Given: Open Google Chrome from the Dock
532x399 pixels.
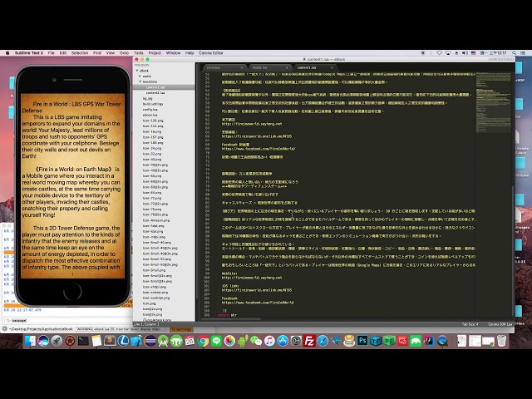Looking at the screenshot, I should [203, 341].
